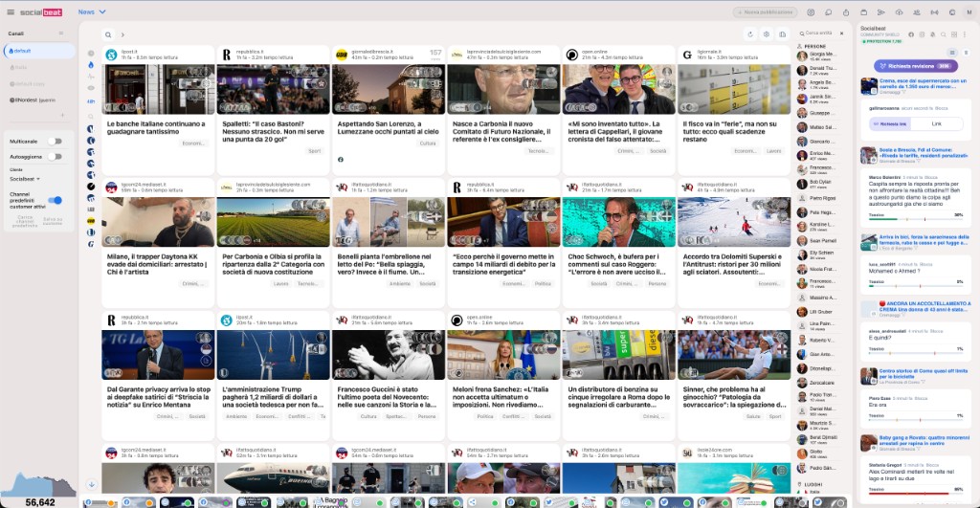Toggle the Multicanale switch
Screen dimensions: 980x508
pos(55,142)
